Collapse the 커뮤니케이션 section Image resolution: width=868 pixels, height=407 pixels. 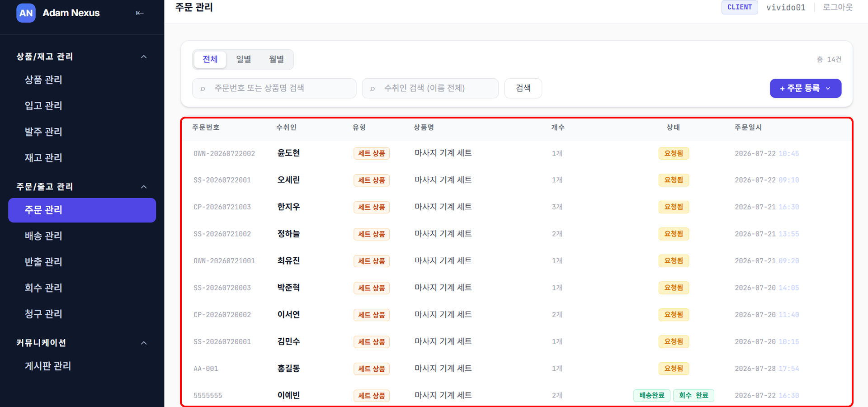tap(144, 343)
